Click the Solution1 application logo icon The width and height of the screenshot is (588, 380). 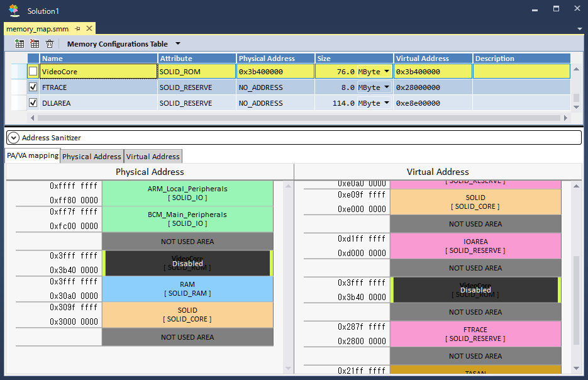pyautogui.click(x=14, y=11)
